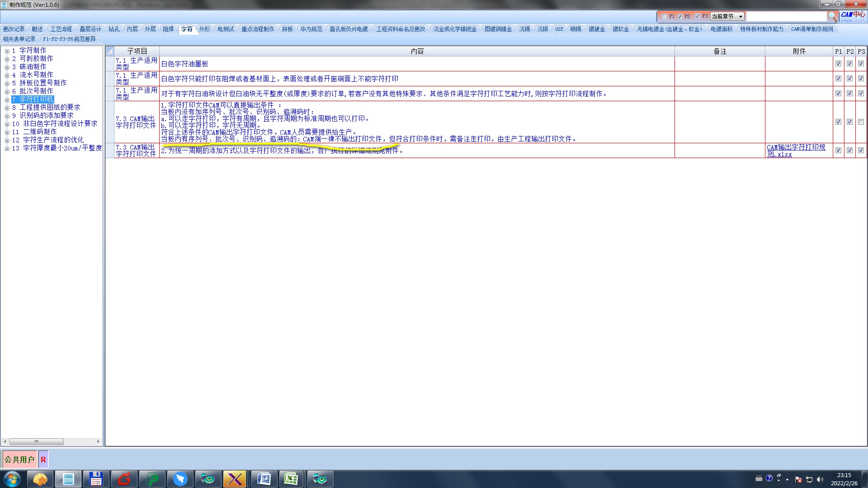Click the search text input field
Screen dimensions: 868x488
pos(786,17)
